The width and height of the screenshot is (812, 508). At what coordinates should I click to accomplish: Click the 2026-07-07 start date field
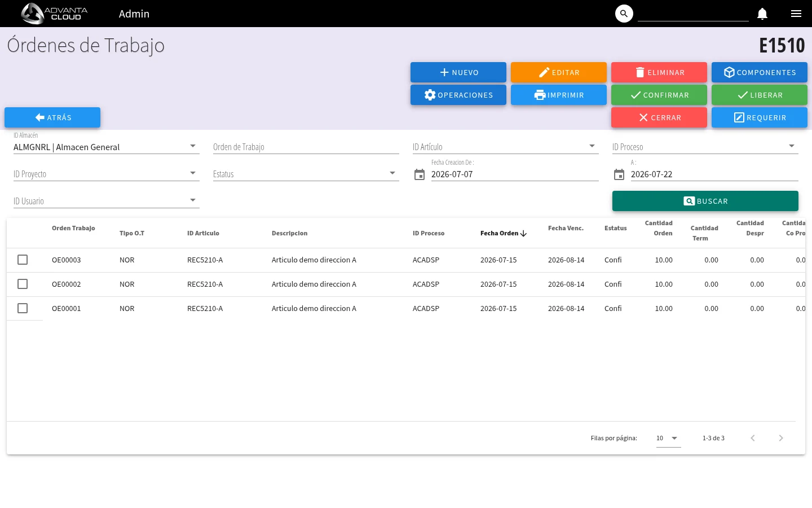pos(515,174)
